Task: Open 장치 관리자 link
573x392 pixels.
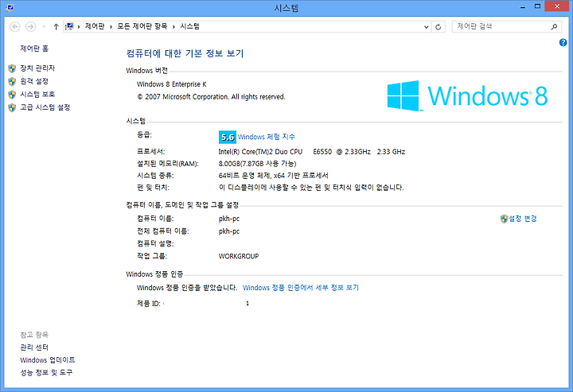Action: point(37,68)
